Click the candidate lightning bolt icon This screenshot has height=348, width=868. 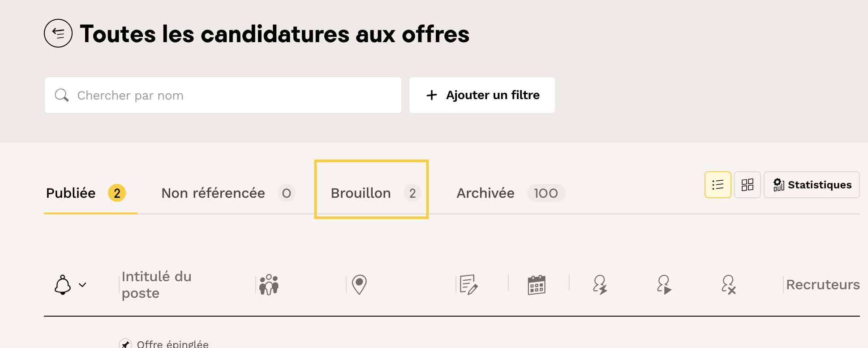600,284
